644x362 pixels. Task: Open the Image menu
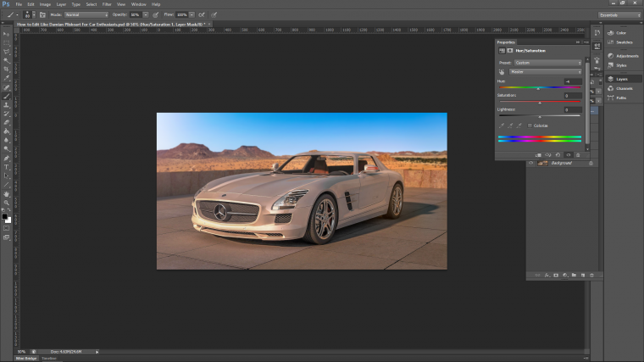pos(45,4)
